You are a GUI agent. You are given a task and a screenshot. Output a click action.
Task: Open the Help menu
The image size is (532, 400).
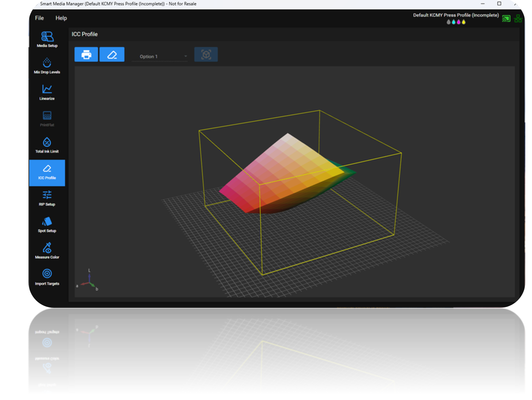point(61,18)
